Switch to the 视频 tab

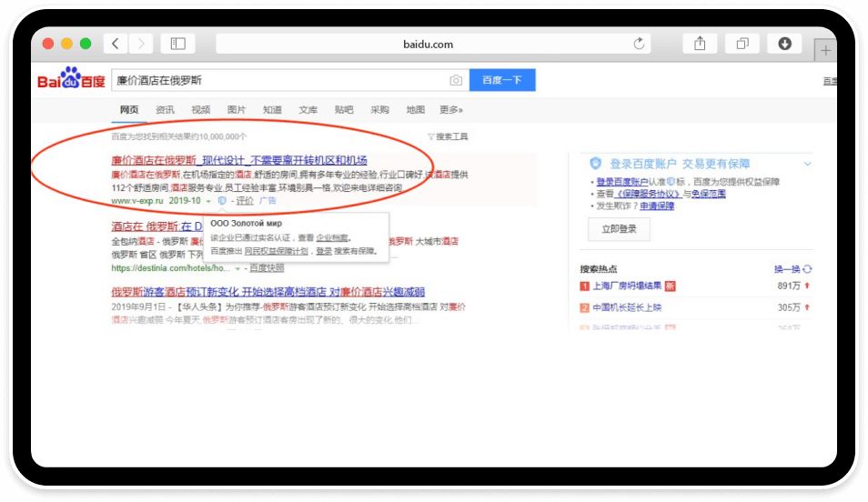(x=201, y=110)
